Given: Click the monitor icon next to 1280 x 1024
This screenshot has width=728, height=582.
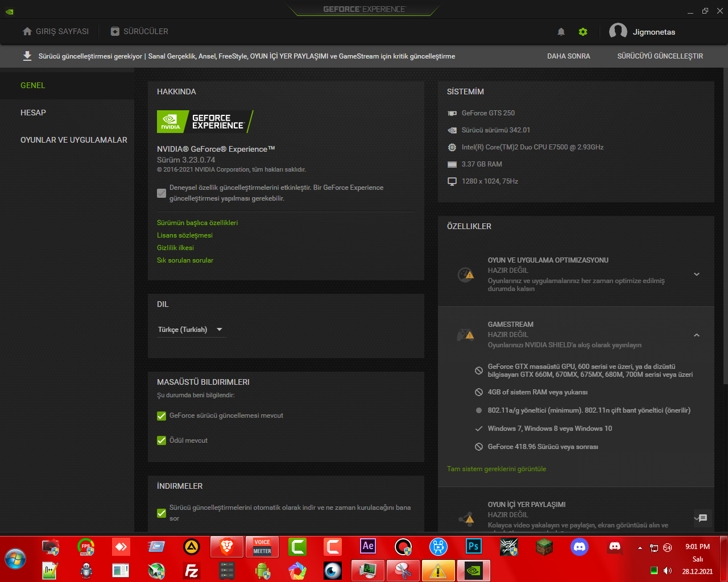Looking at the screenshot, I should [452, 181].
